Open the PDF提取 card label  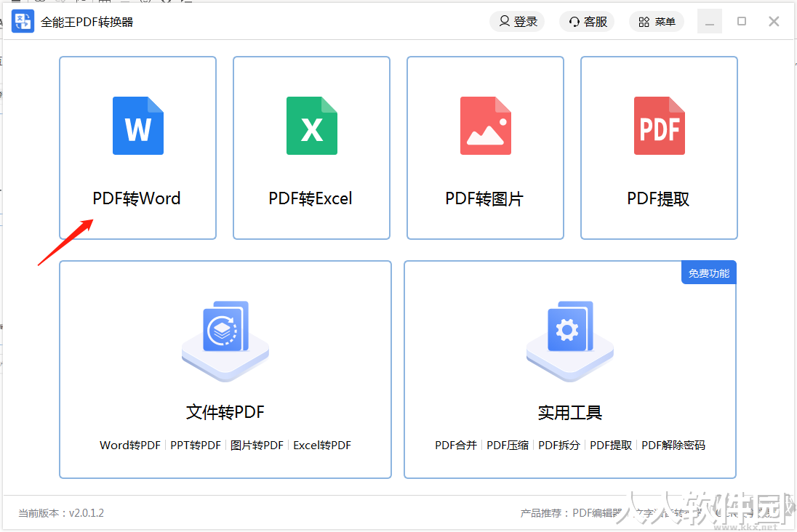tap(658, 198)
